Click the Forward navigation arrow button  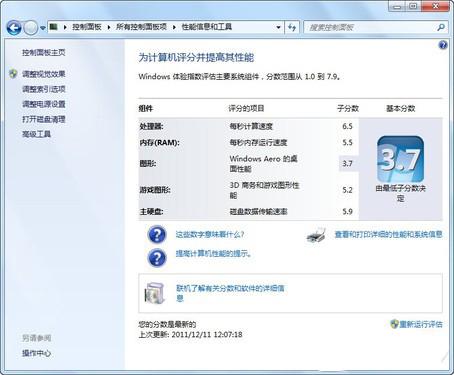click(x=31, y=28)
